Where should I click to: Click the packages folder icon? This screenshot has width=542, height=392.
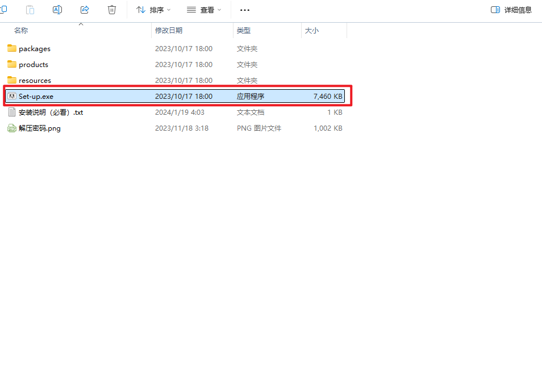(x=12, y=48)
